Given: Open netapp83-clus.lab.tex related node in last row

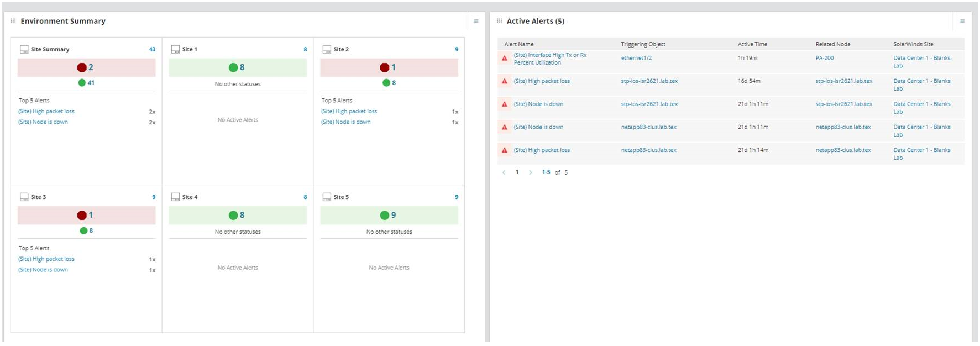Looking at the screenshot, I should [x=843, y=150].
